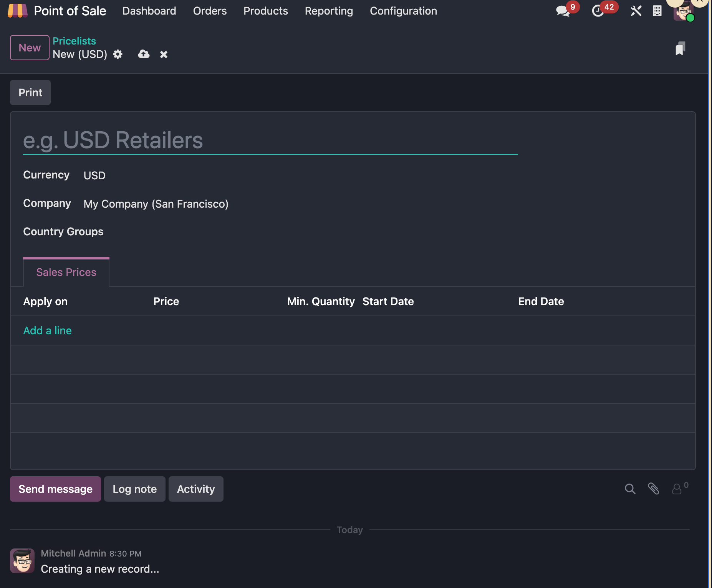
Task: Open the user avatar menu
Action: pos(682,12)
